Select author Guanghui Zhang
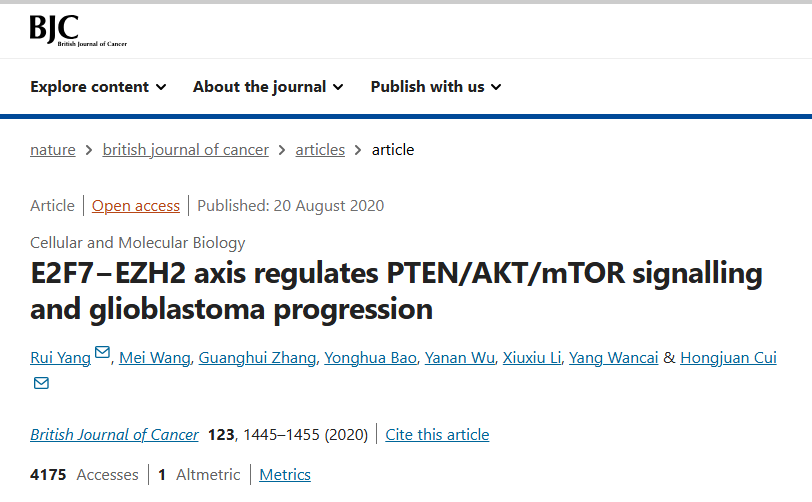This screenshot has height=502, width=812. [x=257, y=357]
